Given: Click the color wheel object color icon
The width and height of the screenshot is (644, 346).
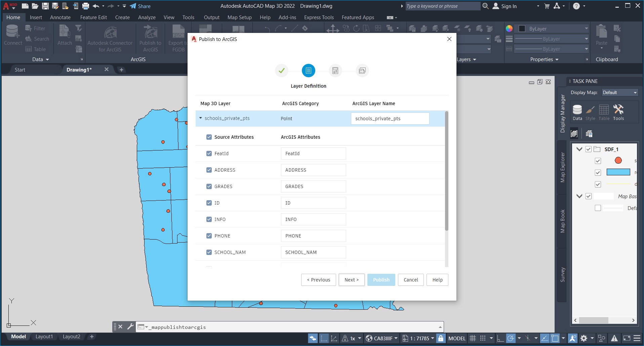Looking at the screenshot, I should point(509,29).
